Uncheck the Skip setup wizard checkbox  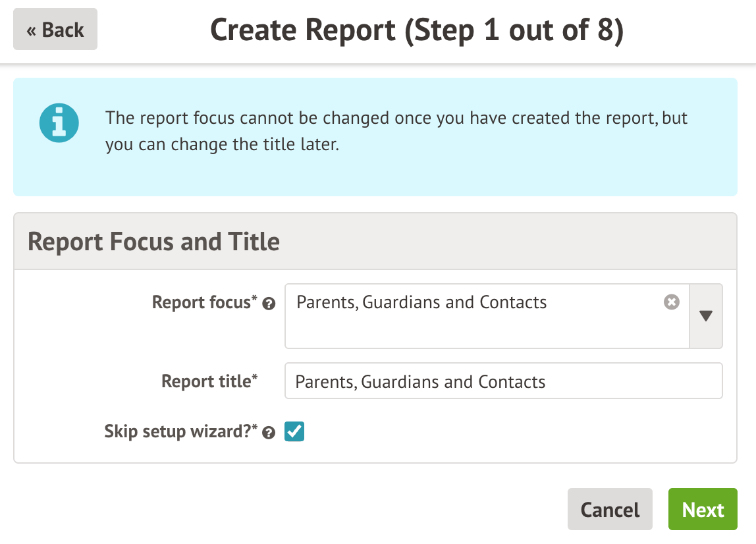pos(294,432)
